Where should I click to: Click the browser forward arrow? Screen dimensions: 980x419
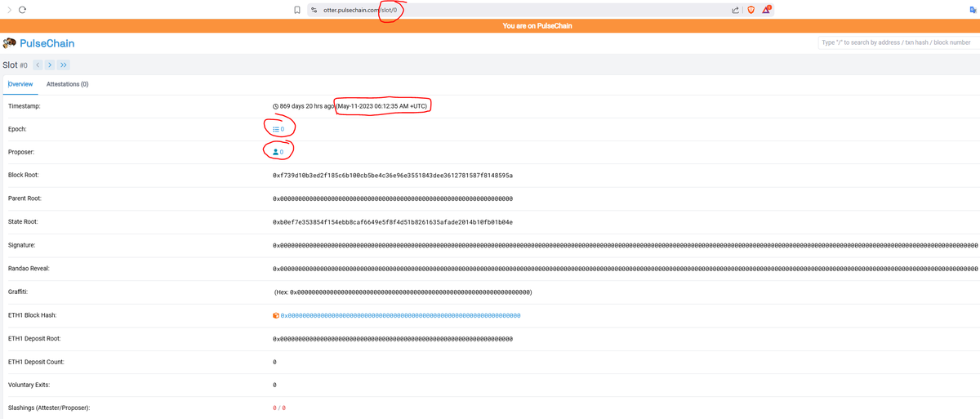pos(9,10)
